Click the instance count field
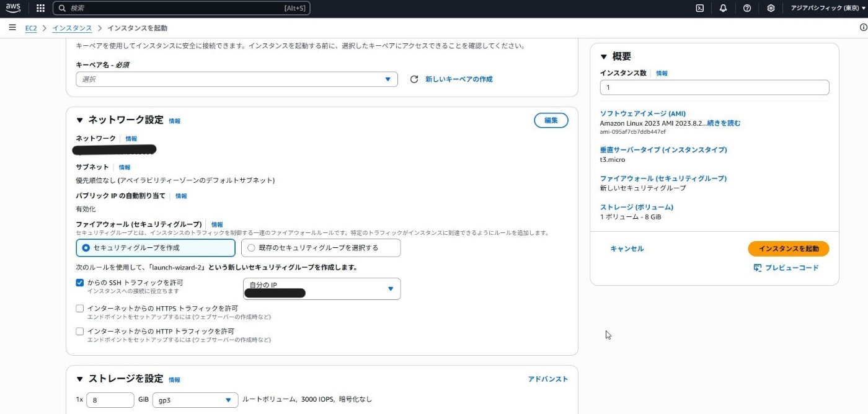868x414 pixels. (714, 87)
